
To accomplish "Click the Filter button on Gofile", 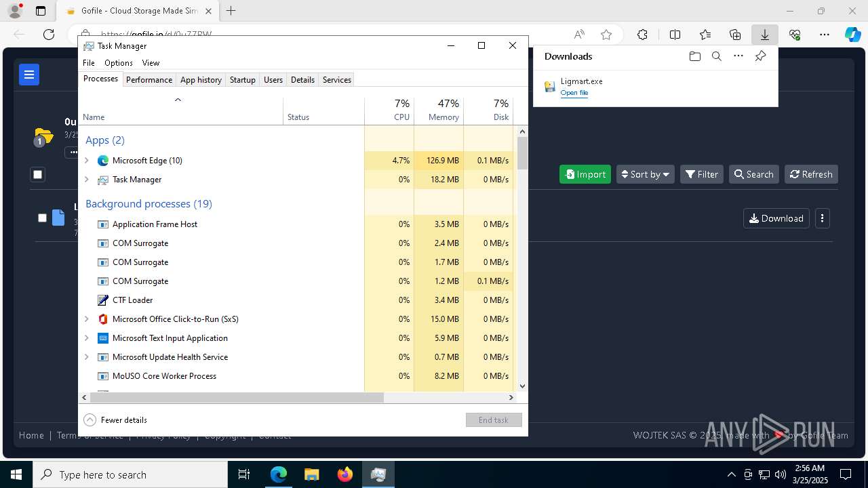I will (x=702, y=174).
